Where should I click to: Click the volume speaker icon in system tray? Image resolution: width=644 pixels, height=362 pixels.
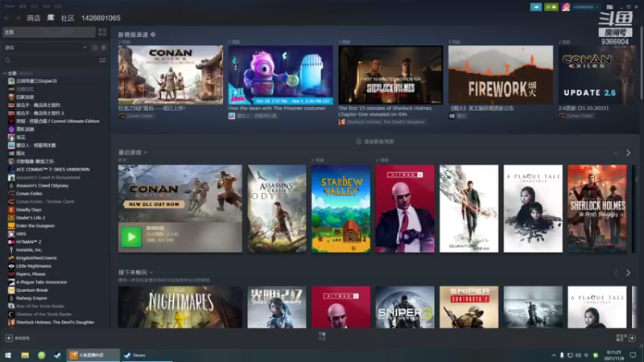pyautogui.click(x=578, y=355)
